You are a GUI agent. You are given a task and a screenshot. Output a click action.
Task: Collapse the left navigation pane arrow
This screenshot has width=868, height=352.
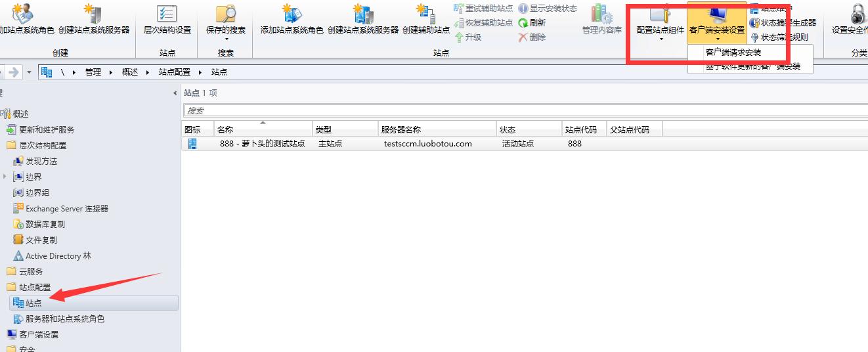[x=175, y=93]
